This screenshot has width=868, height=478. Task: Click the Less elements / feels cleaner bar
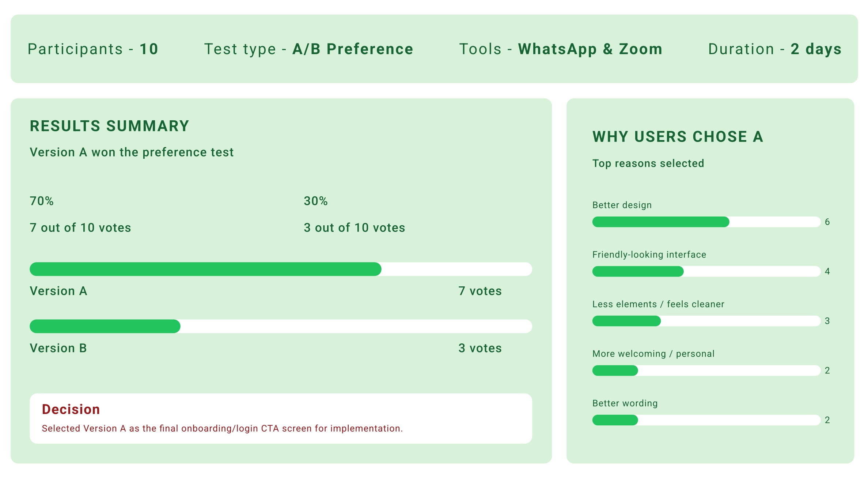tap(706, 321)
